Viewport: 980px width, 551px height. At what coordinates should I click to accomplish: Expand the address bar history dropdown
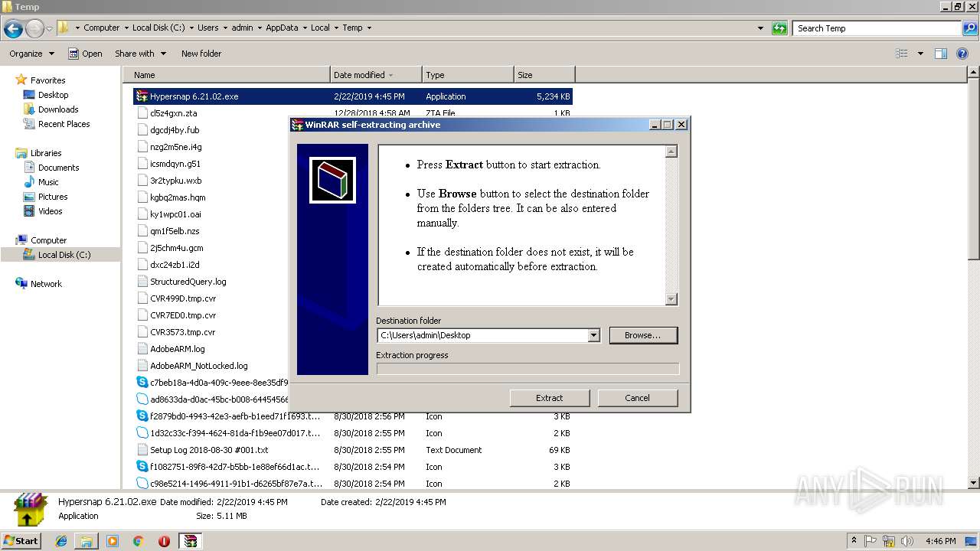[x=760, y=28]
